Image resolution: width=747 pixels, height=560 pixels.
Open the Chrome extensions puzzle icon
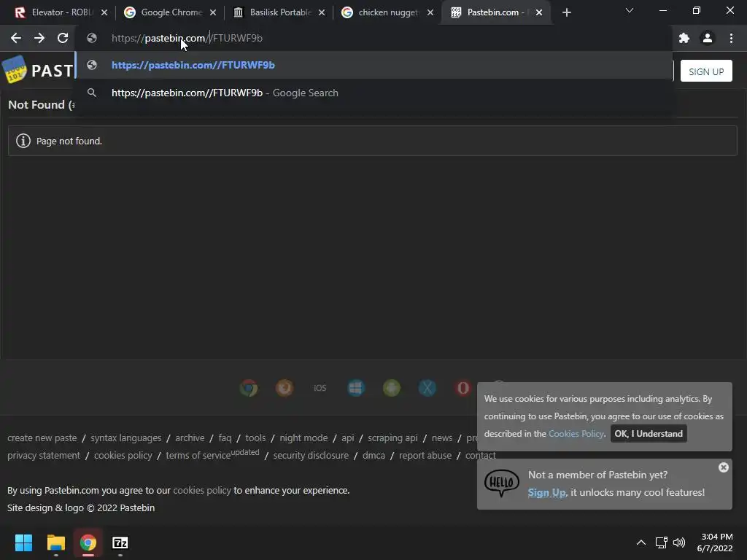point(684,38)
